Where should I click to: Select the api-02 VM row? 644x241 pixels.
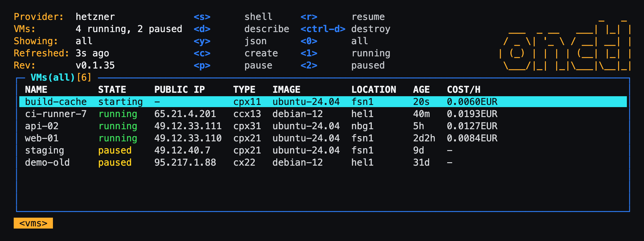tap(323, 126)
